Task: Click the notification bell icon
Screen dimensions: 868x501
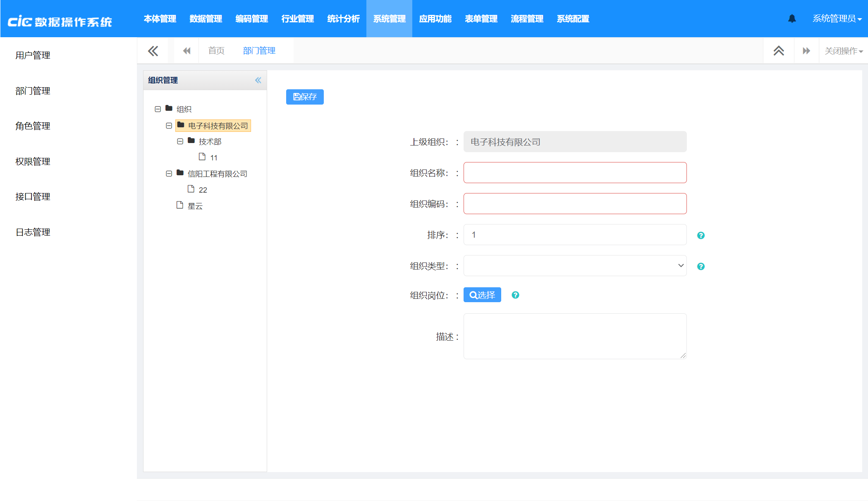Action: coord(792,19)
